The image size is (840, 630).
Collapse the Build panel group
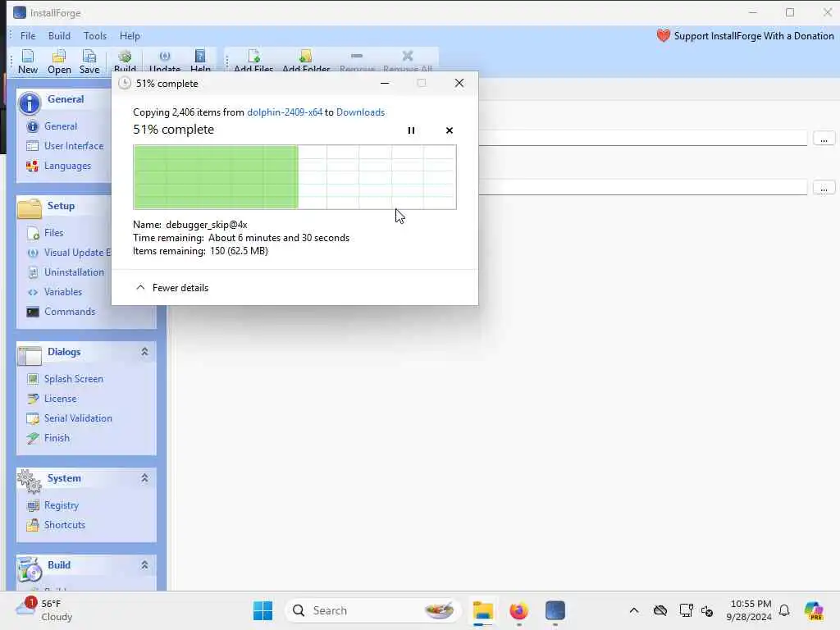pyautogui.click(x=144, y=565)
